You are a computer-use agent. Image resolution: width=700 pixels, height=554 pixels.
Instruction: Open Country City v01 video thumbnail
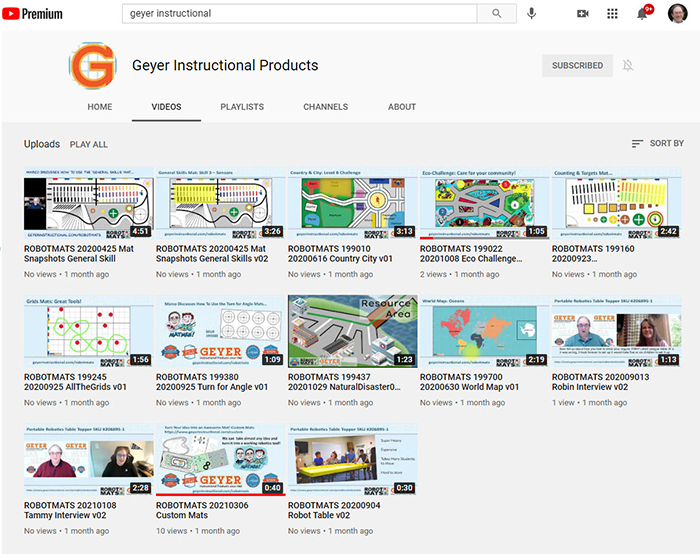[353, 203]
